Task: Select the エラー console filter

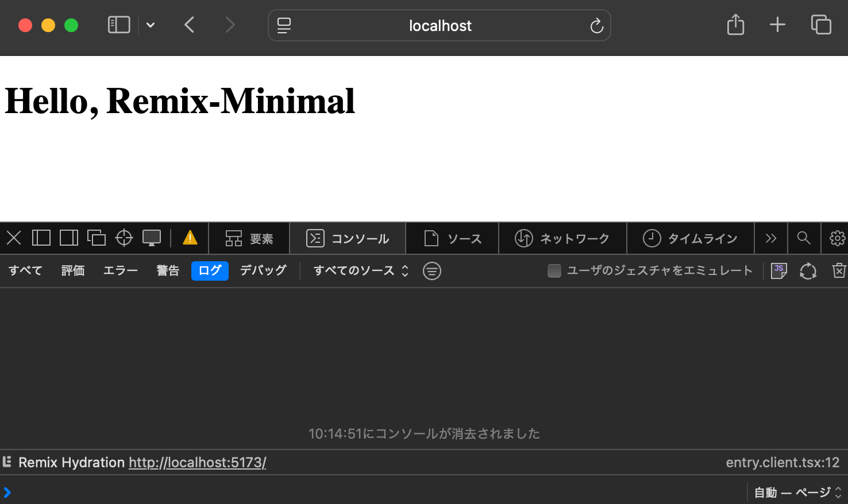Action: (x=120, y=270)
